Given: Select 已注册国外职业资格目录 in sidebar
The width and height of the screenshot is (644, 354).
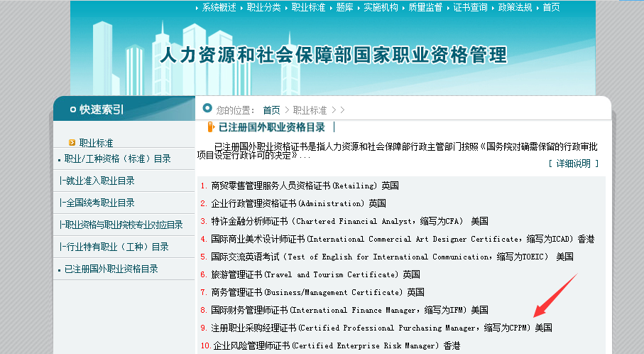Looking at the screenshot, I should point(111,269).
